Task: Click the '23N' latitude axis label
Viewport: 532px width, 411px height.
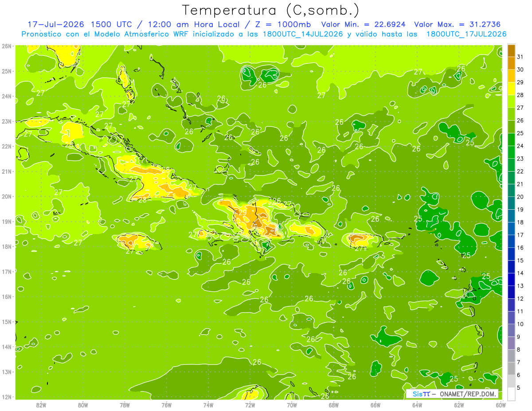Action: click(6, 121)
